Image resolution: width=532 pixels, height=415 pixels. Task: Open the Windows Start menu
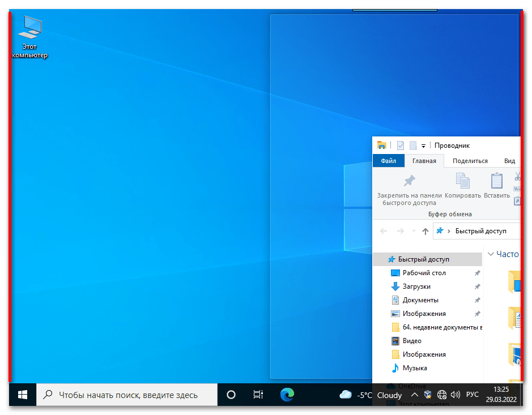coord(23,395)
